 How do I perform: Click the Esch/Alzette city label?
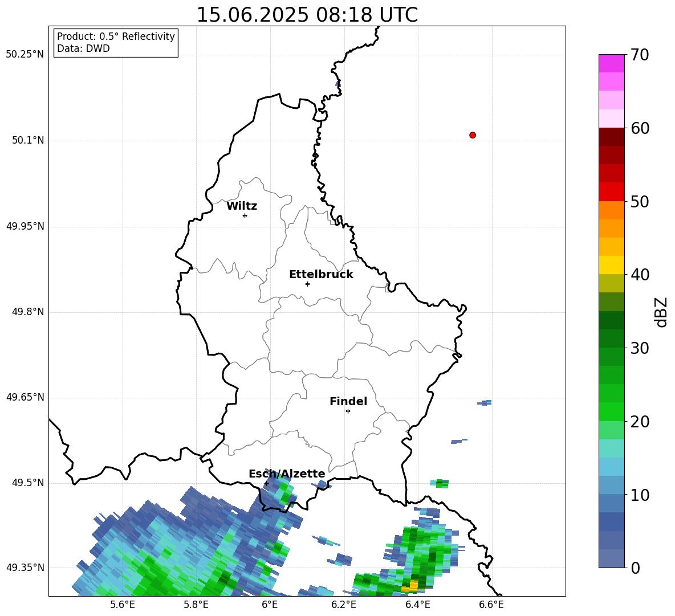tap(287, 474)
